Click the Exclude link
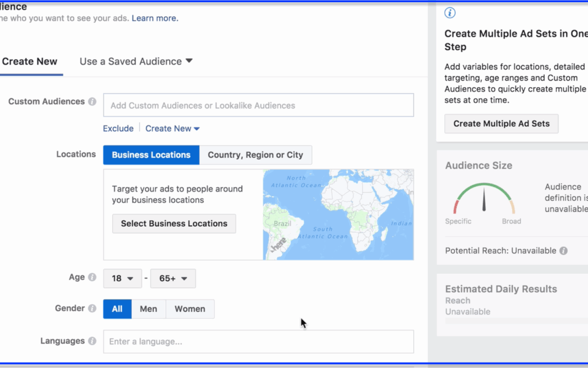Image resolution: width=588 pixels, height=368 pixels. pyautogui.click(x=118, y=129)
